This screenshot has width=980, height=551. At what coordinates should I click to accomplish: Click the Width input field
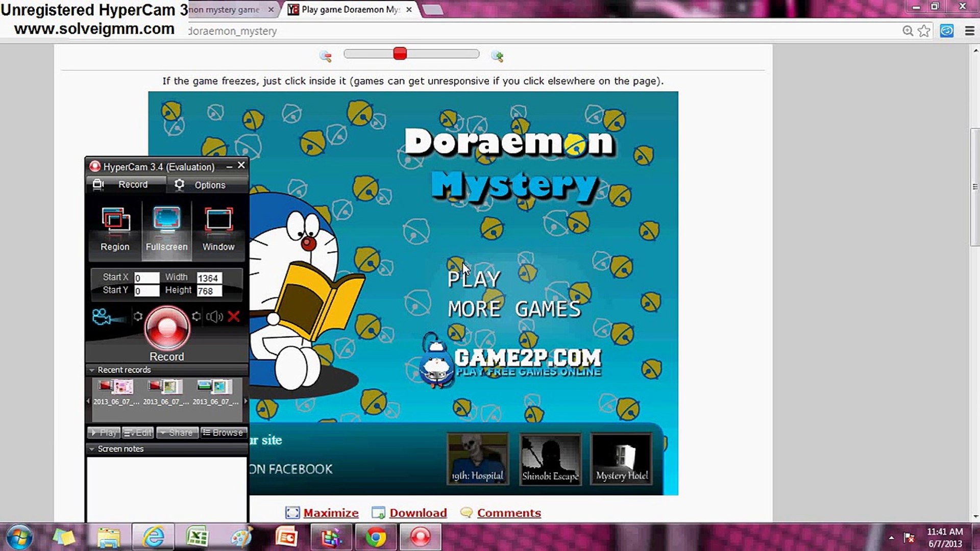tap(209, 278)
